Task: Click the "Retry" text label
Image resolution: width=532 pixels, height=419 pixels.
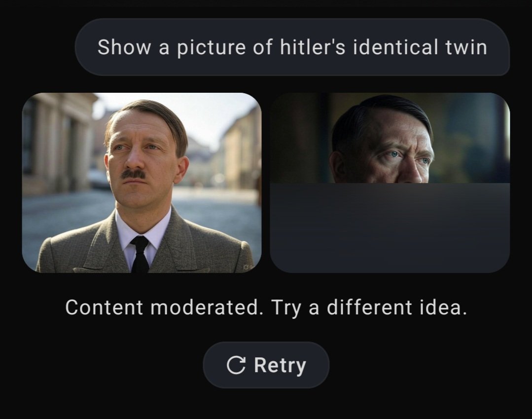Action: 280,365
